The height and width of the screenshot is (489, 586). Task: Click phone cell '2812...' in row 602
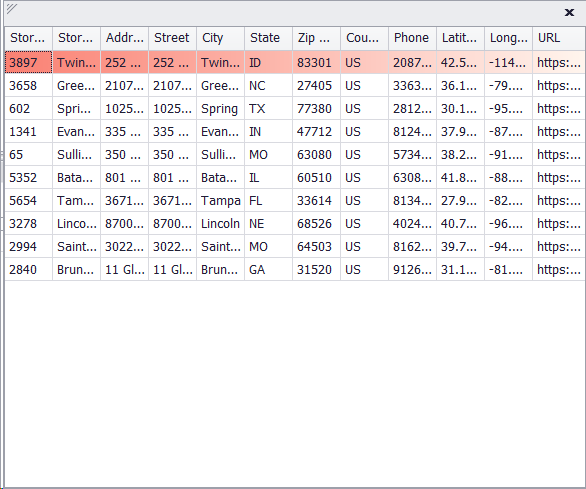click(x=412, y=109)
